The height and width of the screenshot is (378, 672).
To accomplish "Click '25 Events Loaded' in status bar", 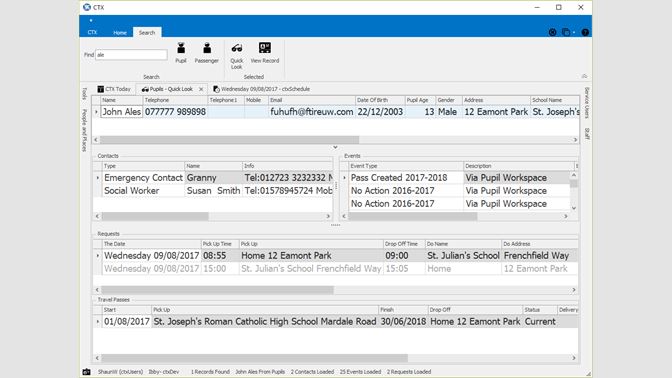I will (x=360, y=372).
